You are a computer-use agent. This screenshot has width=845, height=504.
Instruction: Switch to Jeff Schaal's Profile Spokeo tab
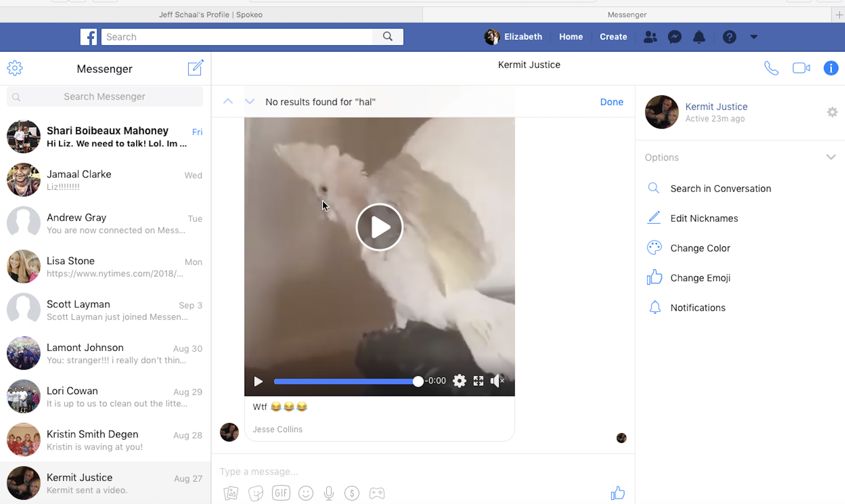pos(211,15)
